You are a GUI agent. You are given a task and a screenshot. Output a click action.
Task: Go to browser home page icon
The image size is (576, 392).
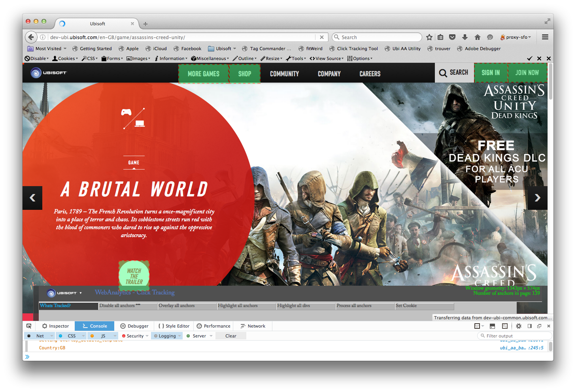tap(478, 37)
